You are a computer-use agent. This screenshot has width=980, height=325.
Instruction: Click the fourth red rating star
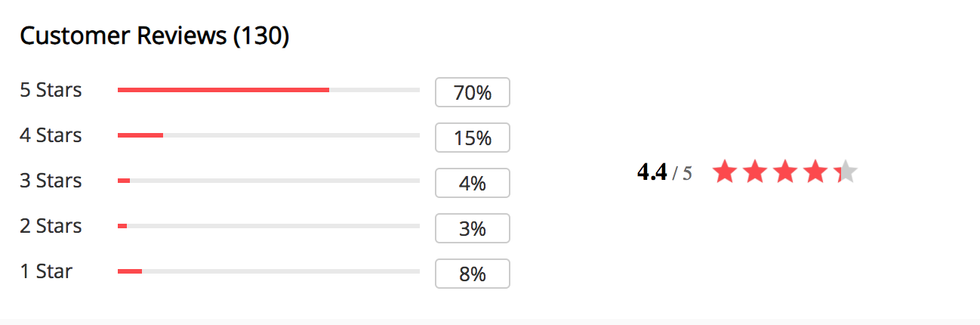tap(815, 172)
